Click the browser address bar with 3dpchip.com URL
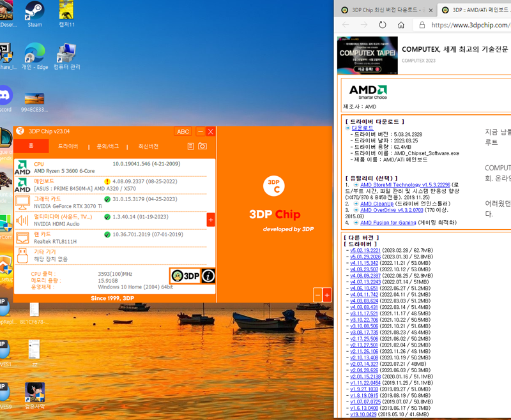The width and height of the screenshot is (511, 420). click(x=463, y=25)
